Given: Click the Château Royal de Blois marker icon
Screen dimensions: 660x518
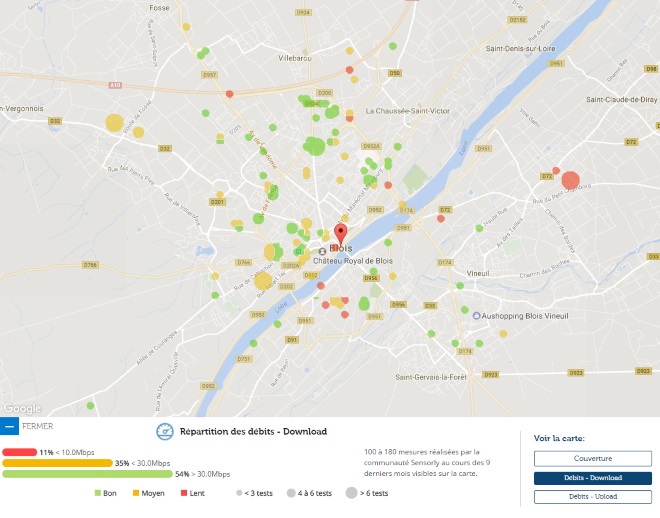Looking at the screenshot, I should [x=322, y=251].
